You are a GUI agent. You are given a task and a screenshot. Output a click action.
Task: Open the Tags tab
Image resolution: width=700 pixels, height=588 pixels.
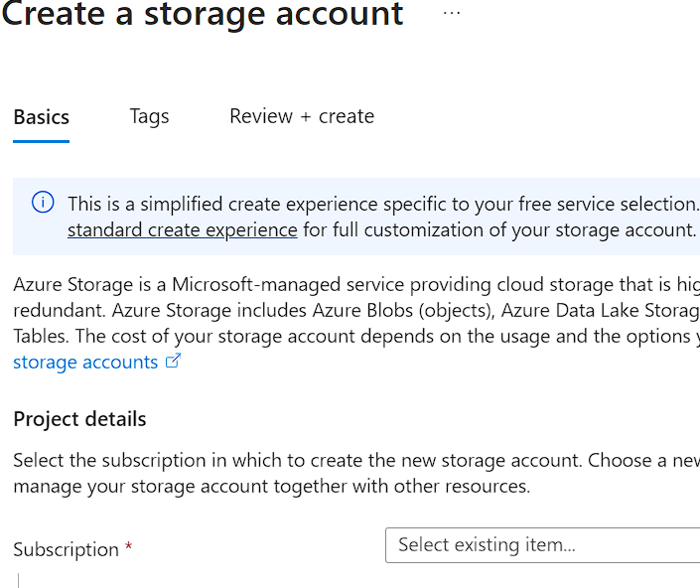pos(149,116)
